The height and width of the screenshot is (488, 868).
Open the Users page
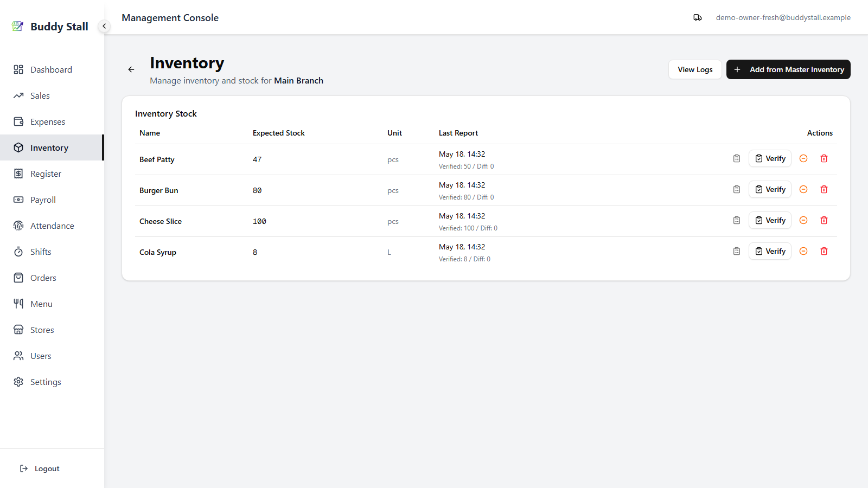coord(52,356)
